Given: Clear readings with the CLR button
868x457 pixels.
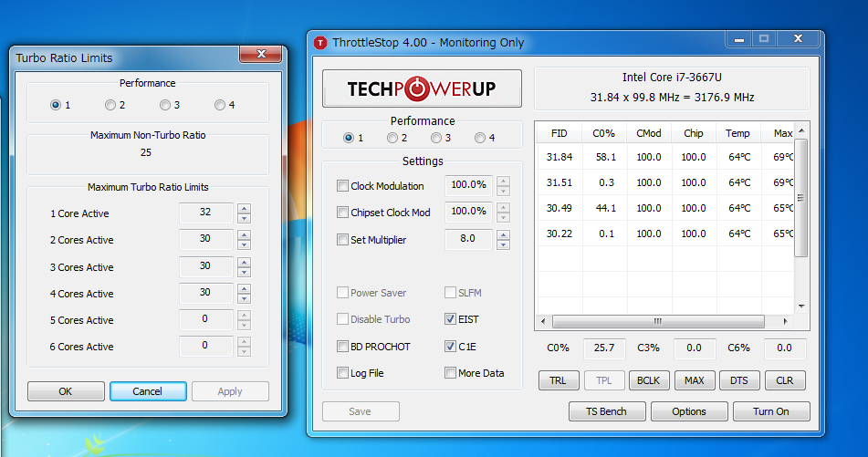Looking at the screenshot, I should [x=785, y=380].
